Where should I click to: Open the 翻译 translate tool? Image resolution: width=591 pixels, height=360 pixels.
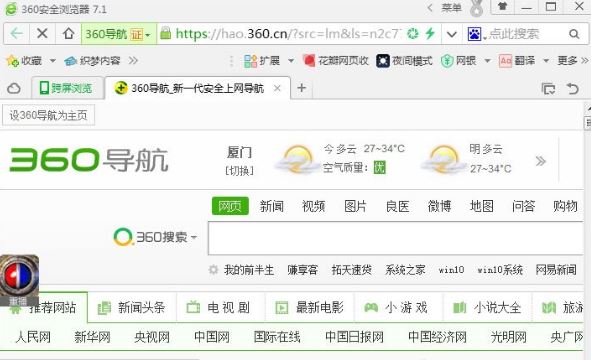[517, 61]
